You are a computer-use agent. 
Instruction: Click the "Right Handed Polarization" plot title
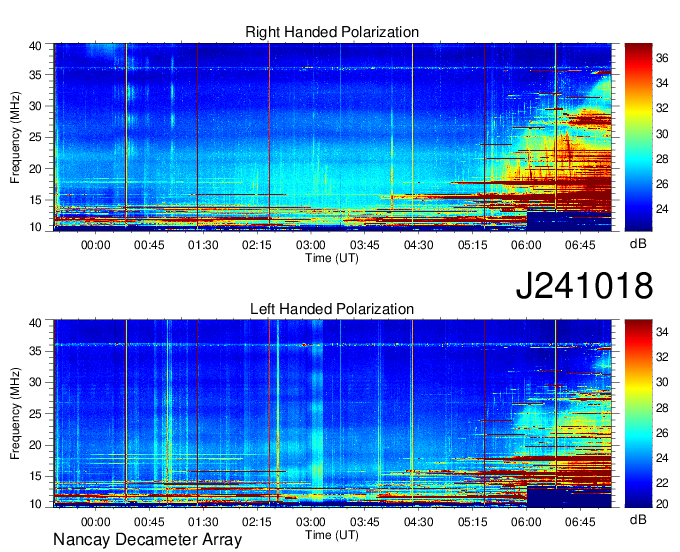pos(332,32)
